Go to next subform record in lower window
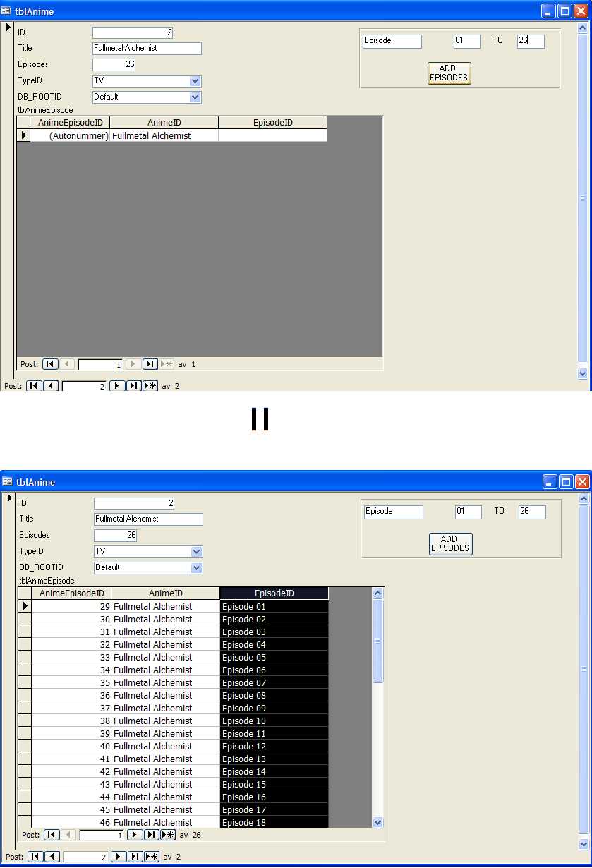 (x=135, y=835)
